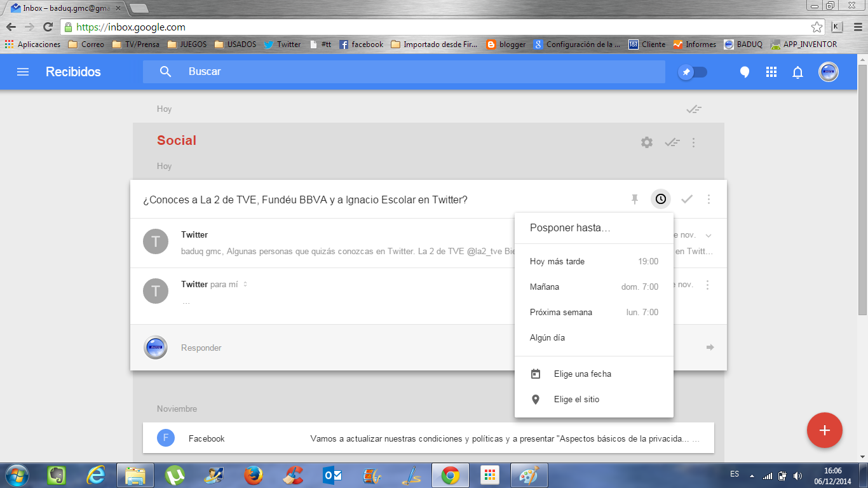868x488 pixels.
Task: Open the Facebook email in Noviembre
Action: point(428,438)
